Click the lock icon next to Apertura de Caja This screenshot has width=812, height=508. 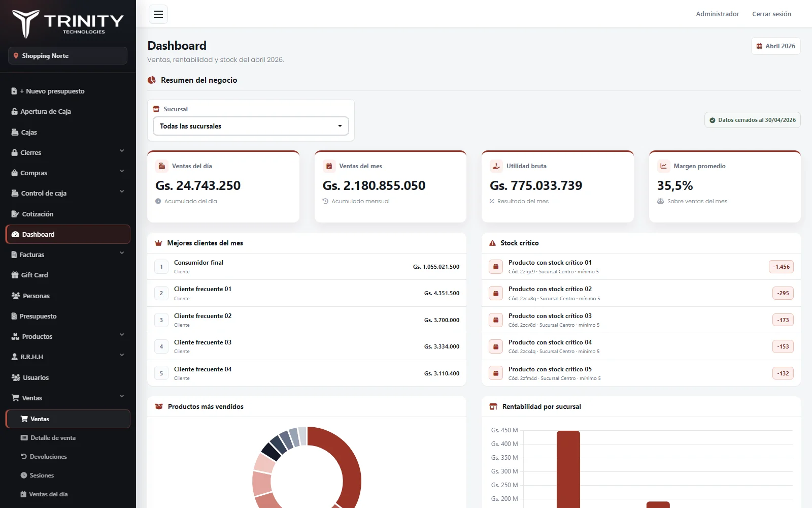coord(15,112)
